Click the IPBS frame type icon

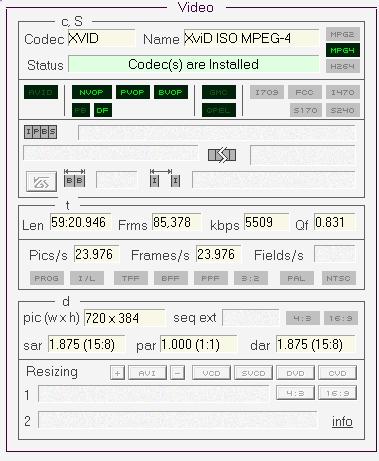(40, 132)
